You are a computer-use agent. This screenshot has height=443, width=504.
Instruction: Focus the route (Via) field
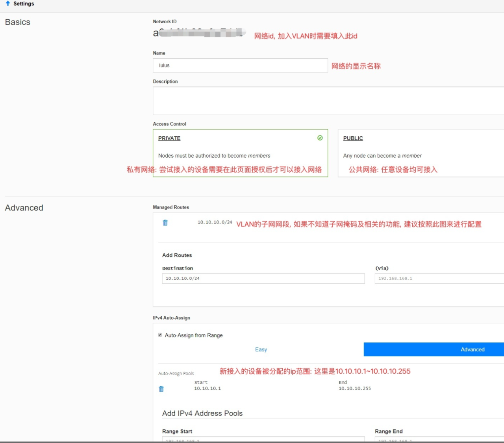click(439, 279)
